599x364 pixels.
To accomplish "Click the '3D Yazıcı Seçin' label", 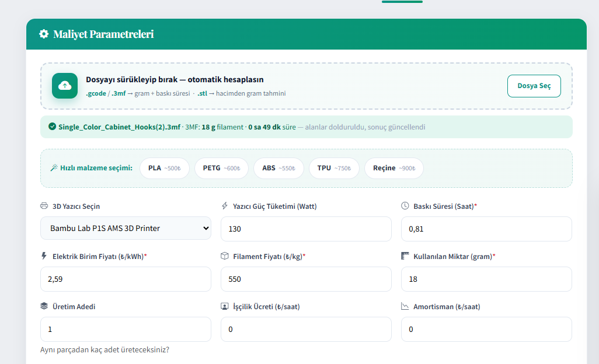I will (x=76, y=206).
